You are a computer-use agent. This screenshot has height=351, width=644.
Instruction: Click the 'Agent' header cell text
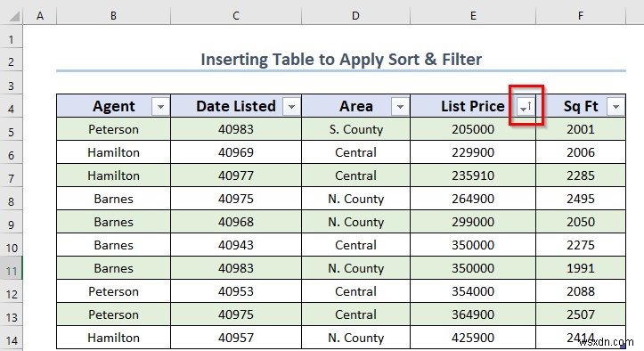[x=114, y=106]
